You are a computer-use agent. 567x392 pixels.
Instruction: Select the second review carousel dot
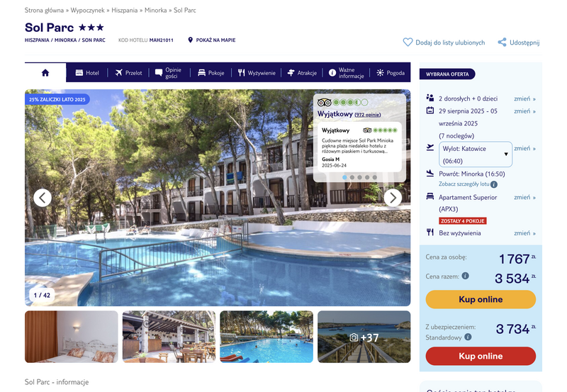[352, 177]
